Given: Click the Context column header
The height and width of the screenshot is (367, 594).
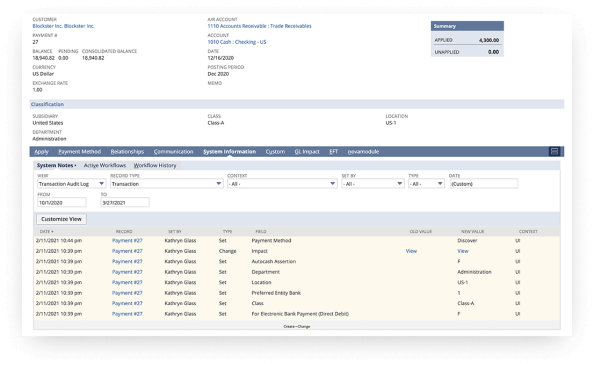Looking at the screenshot, I should click(528, 231).
